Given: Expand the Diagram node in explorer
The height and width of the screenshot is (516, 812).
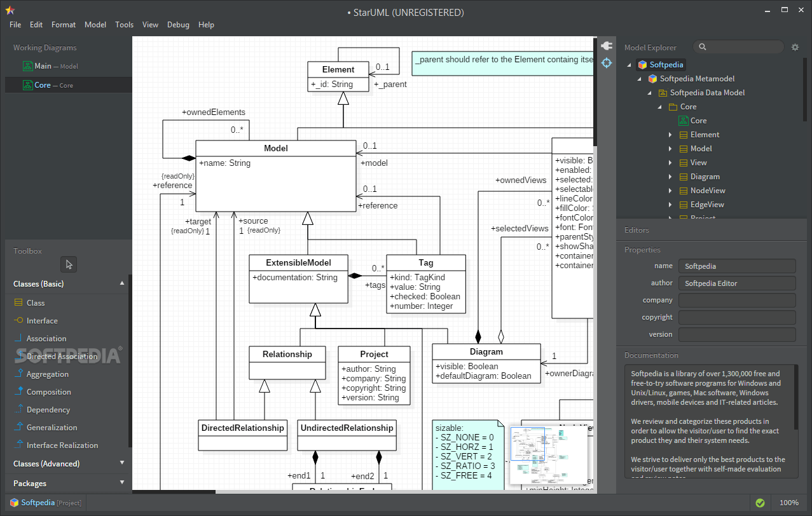Looking at the screenshot, I should (670, 177).
